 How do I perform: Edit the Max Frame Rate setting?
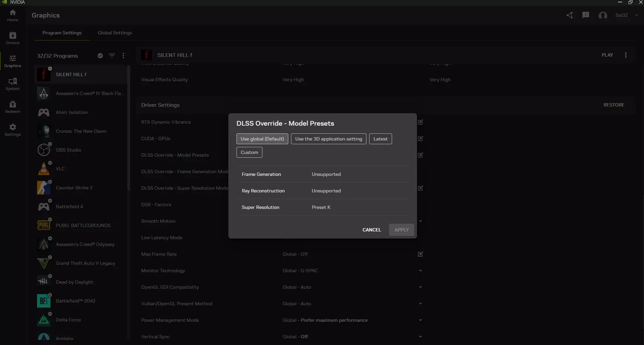click(x=420, y=254)
